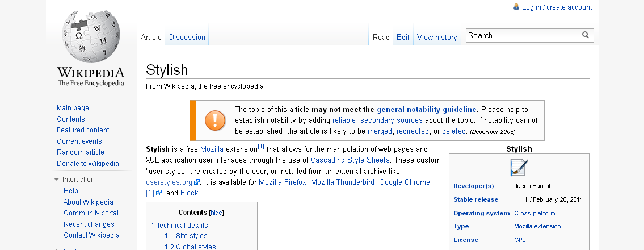
Task: Open the Edit tab
Action: point(403,37)
